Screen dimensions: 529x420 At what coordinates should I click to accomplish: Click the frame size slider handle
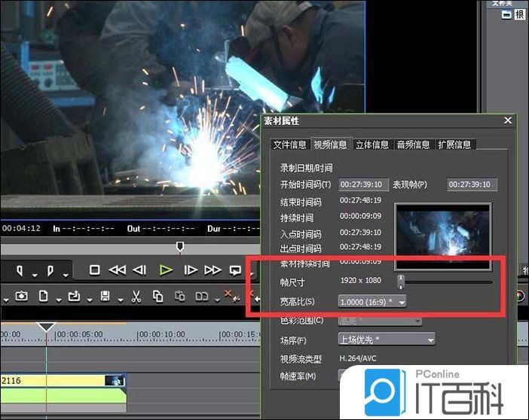[401, 282]
